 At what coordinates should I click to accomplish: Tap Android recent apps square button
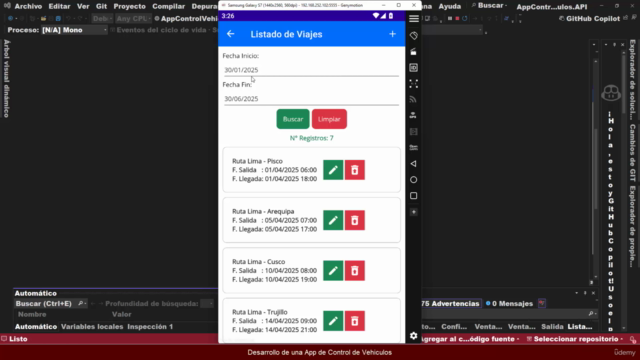(x=413, y=196)
